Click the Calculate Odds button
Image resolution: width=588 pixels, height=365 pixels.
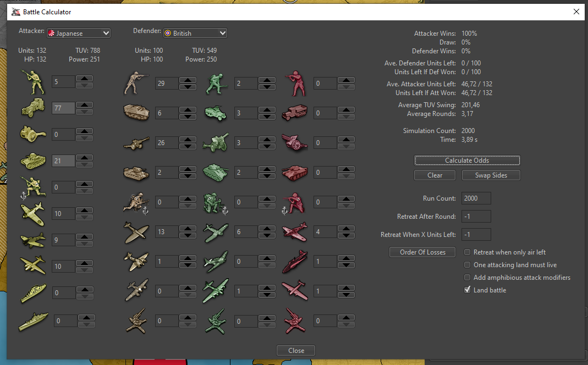tap(467, 161)
